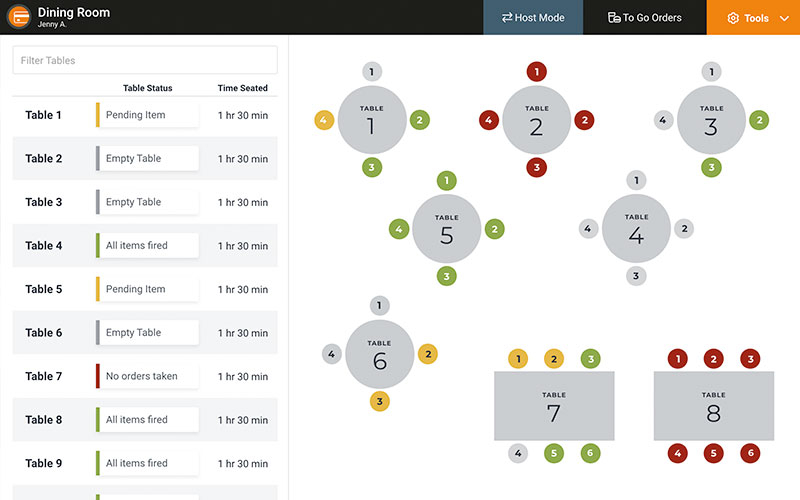Click the To Go Orders icon
Image resolution: width=800 pixels, height=500 pixels.
[614, 18]
